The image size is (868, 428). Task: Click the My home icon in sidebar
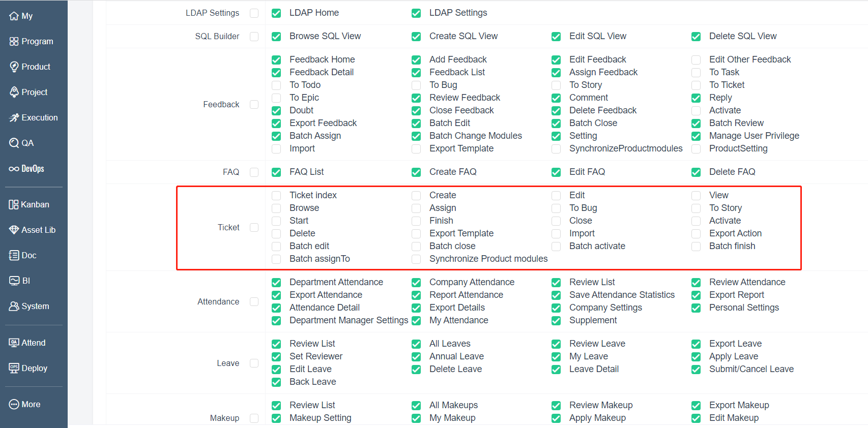point(14,16)
